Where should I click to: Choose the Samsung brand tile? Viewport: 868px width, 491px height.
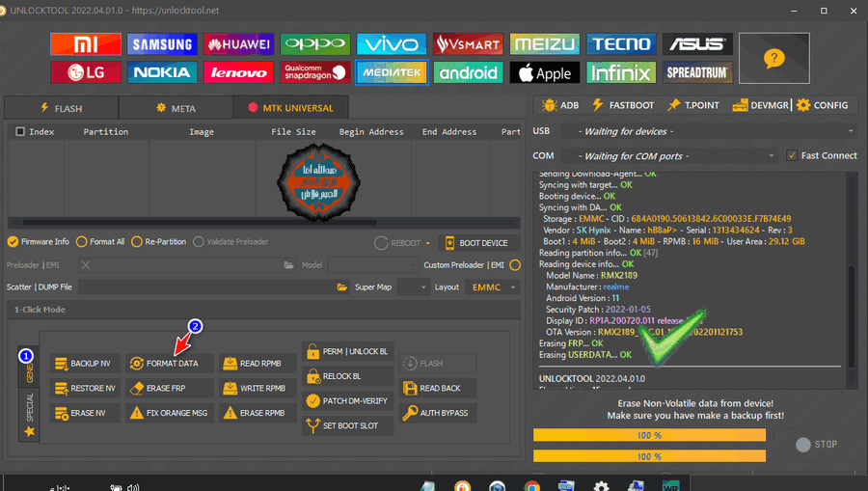[162, 44]
